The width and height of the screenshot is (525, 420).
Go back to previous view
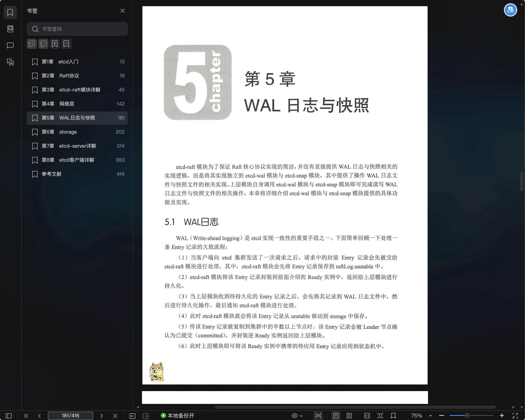132,416
